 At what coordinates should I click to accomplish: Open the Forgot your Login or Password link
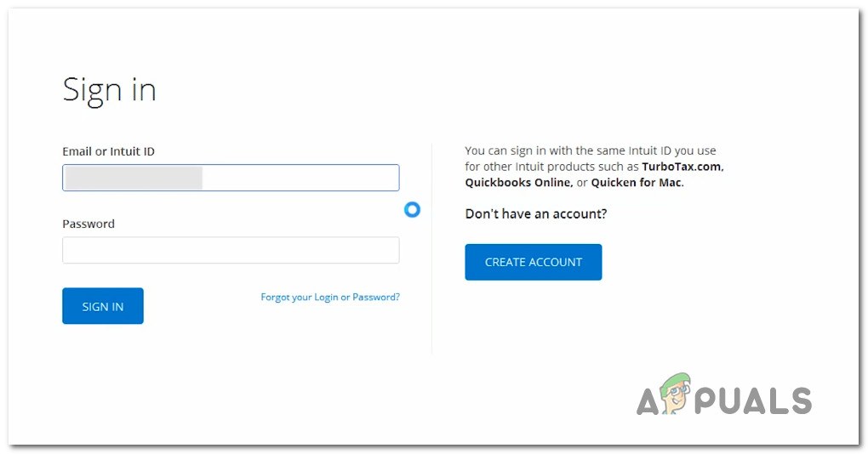point(330,298)
